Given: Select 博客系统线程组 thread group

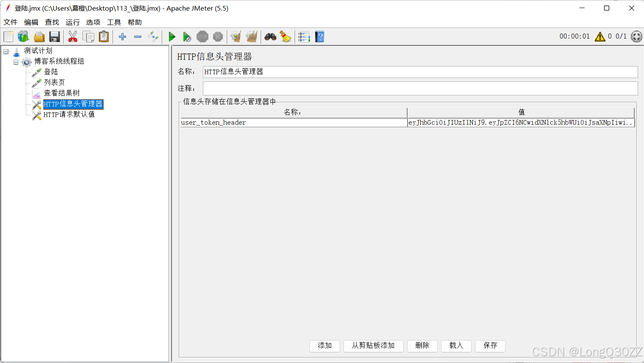Looking at the screenshot, I should pos(59,61).
